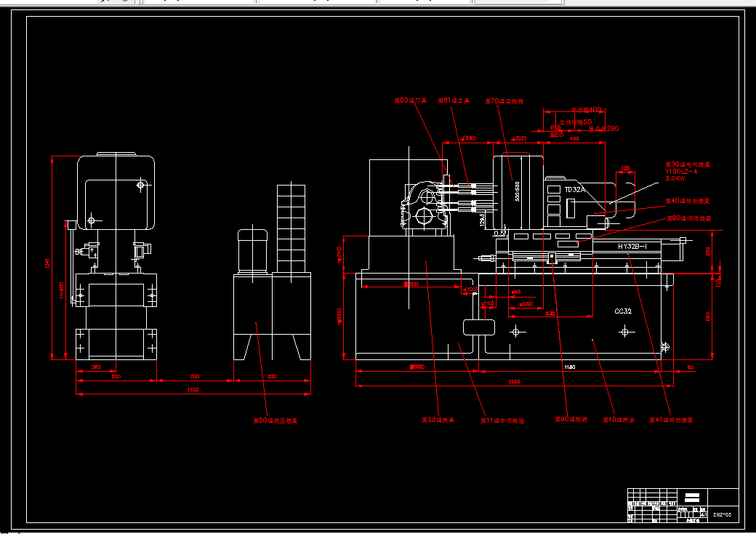The image size is (756, 534).
Task: Select the 500x500 text on spindle box
Action: (x=517, y=191)
